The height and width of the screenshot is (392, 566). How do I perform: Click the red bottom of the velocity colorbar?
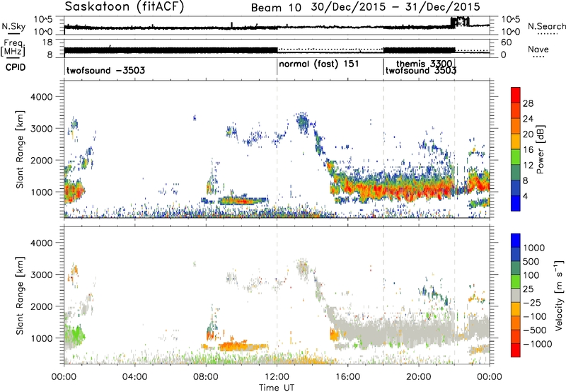pyautogui.click(x=516, y=350)
